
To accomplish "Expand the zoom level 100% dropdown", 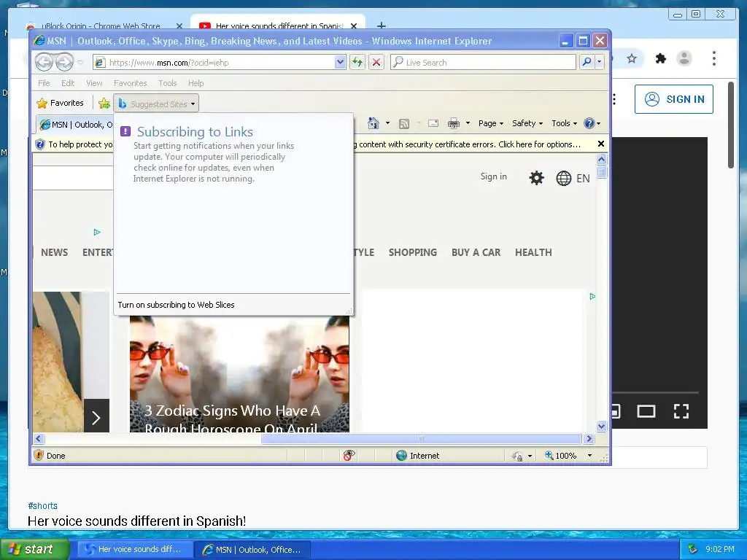I will pos(589,456).
